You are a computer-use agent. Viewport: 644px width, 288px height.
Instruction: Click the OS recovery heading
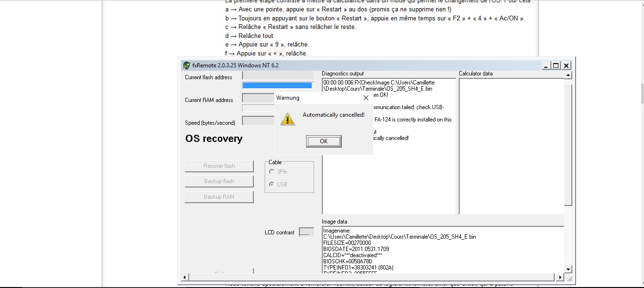[x=214, y=139]
